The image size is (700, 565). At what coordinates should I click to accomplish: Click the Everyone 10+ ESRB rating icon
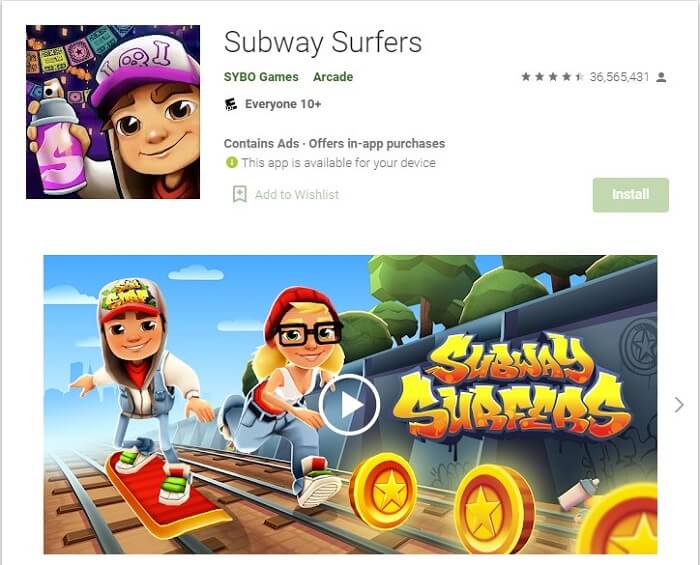[x=230, y=104]
